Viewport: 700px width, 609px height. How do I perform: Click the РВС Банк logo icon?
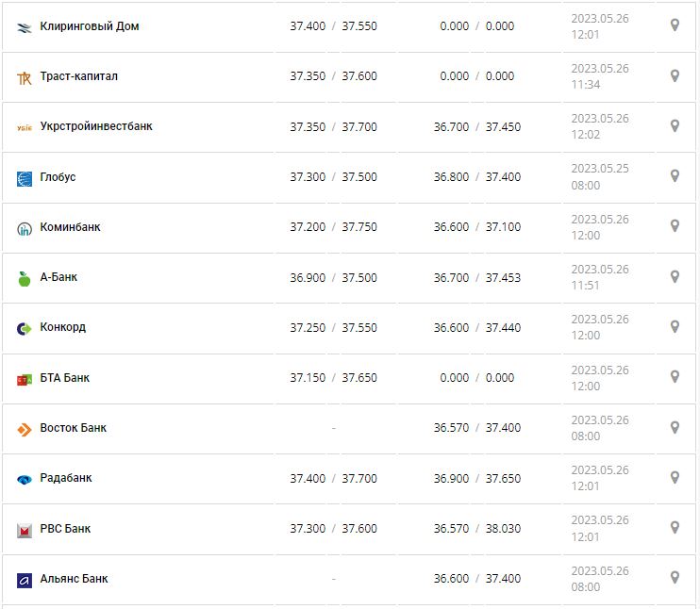pyautogui.click(x=25, y=530)
